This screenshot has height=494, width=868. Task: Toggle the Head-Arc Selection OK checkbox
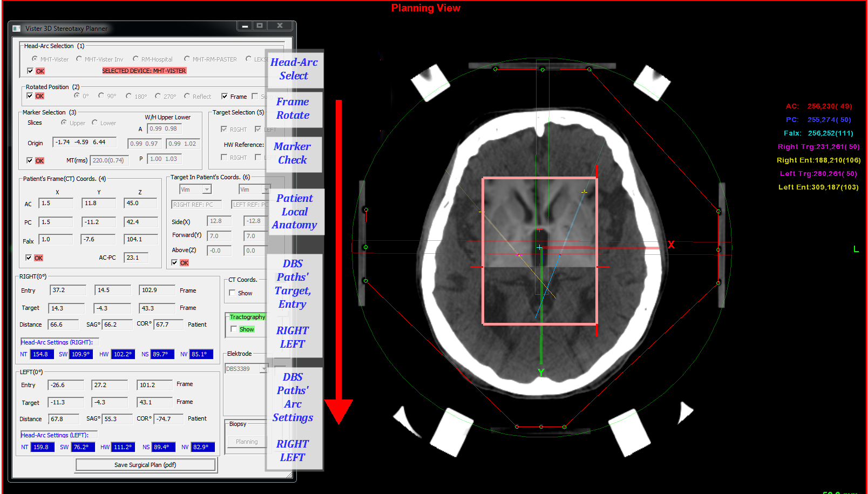[30, 71]
